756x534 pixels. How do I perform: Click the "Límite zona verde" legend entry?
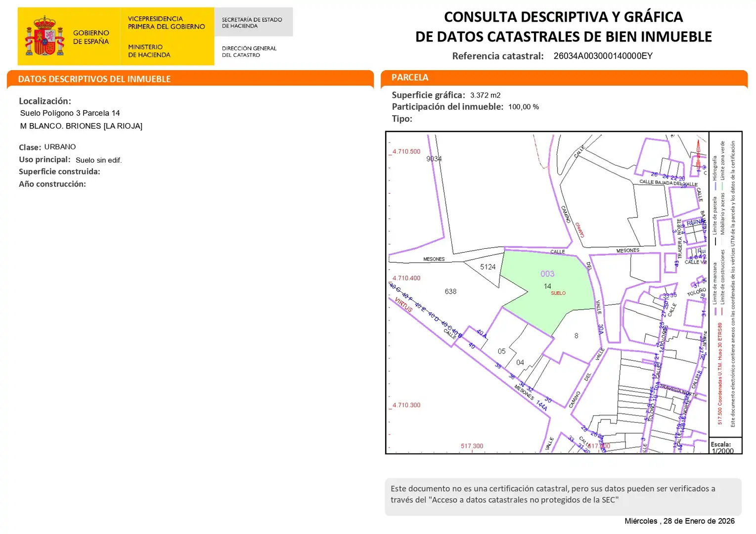[x=722, y=166]
